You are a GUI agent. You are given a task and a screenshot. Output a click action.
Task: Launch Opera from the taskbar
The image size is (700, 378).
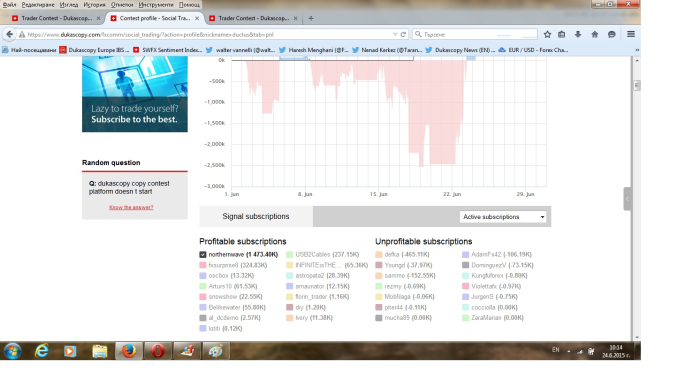point(158,351)
